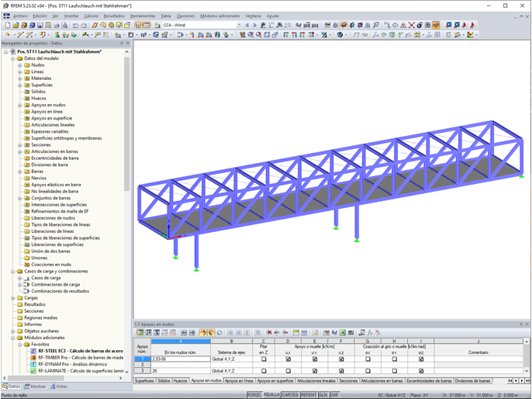
Task: Check ux checkbox for support 3
Action: 288,371
